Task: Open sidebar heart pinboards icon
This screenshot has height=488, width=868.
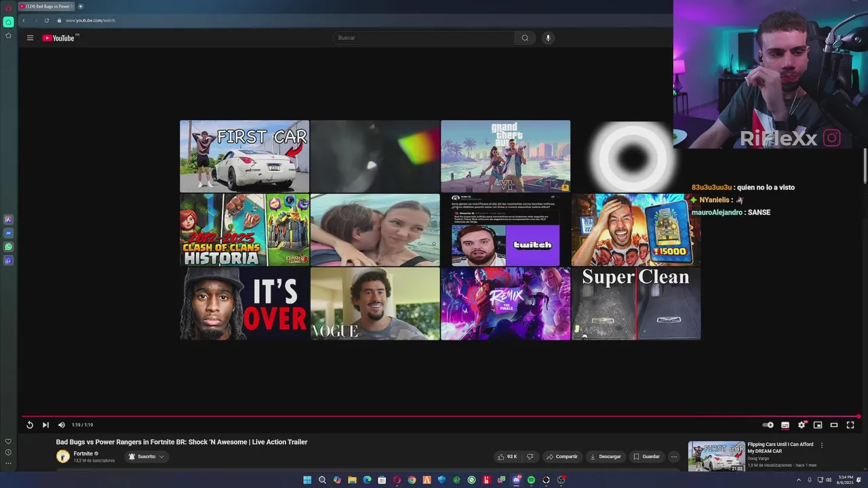Action: (x=8, y=441)
